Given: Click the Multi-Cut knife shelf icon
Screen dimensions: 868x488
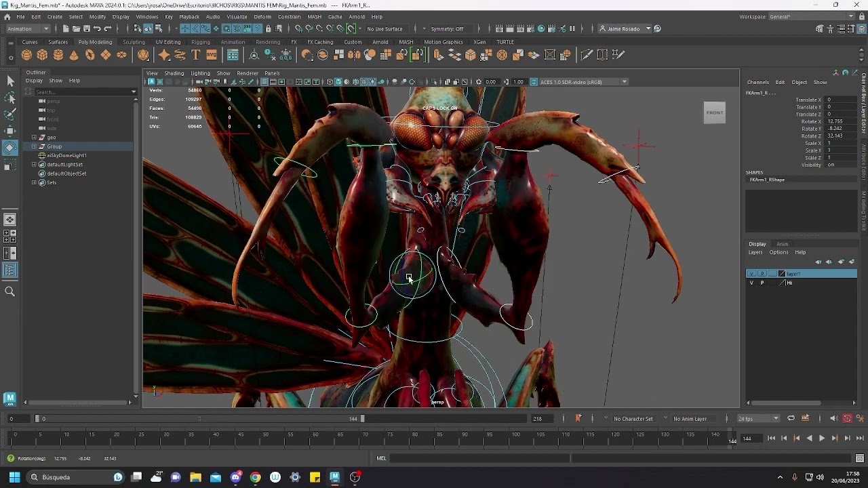Looking at the screenshot, I should click(587, 55).
